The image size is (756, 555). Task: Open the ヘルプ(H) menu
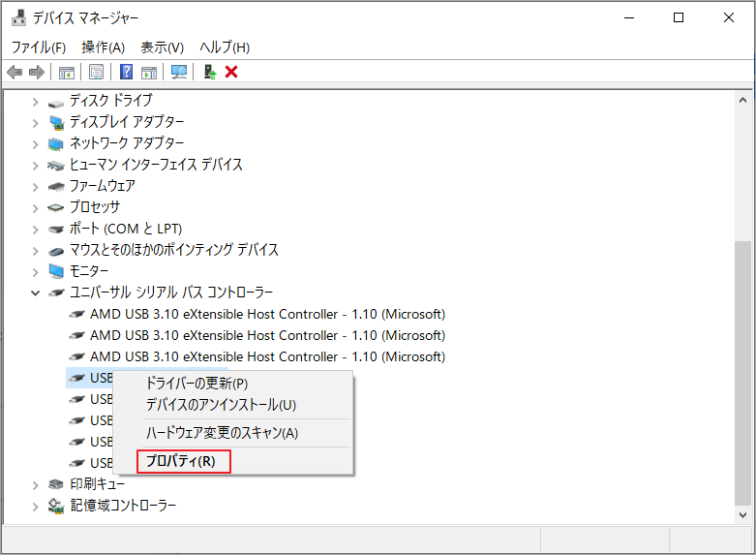click(x=225, y=47)
